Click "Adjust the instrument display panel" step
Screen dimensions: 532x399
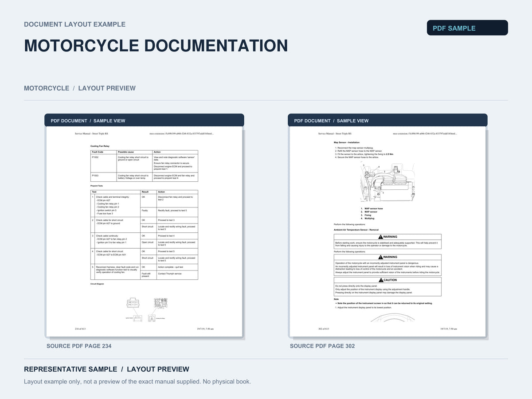363,308
